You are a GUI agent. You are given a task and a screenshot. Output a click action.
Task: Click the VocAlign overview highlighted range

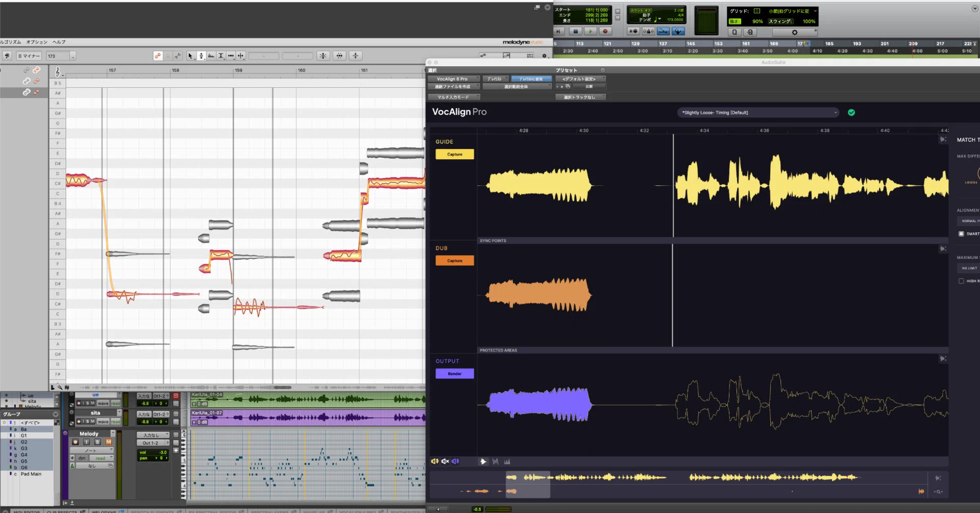[528, 484]
